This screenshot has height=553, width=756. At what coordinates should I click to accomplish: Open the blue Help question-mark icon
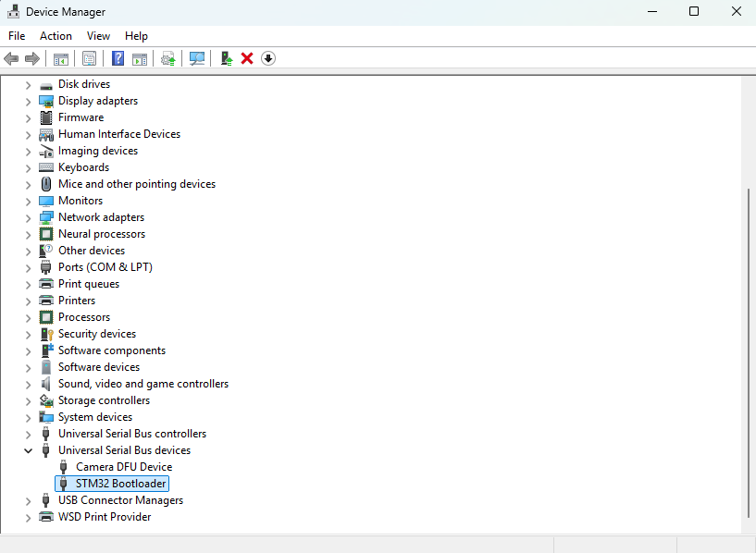coord(118,59)
